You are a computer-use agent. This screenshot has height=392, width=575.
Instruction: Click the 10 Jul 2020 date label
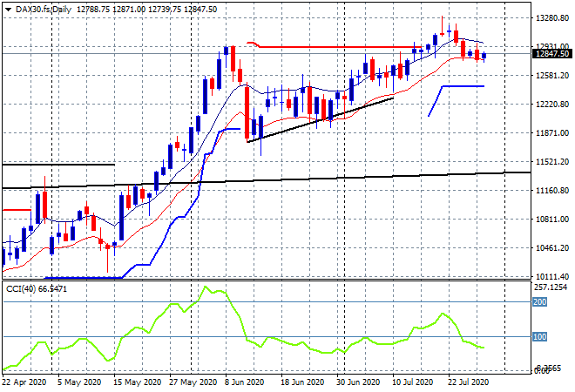(413, 382)
